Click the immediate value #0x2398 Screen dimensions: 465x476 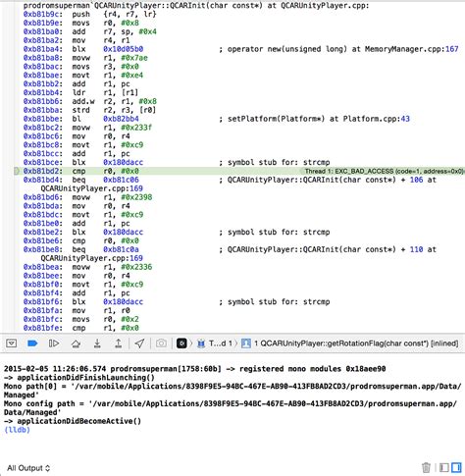pos(136,197)
